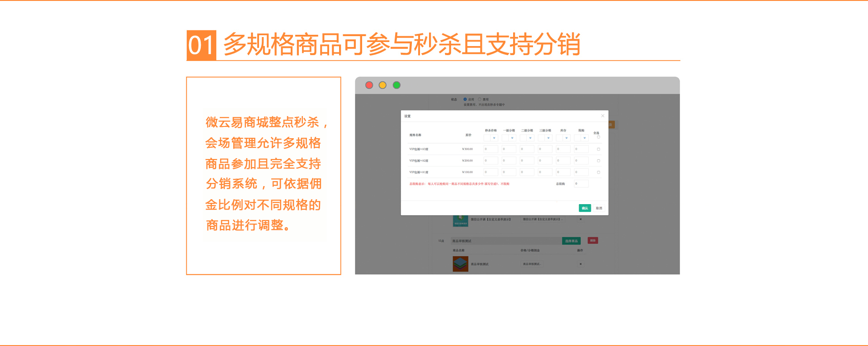Click 库存 field for VIP包厢+A1席
868x346 pixels.
pos(563,172)
